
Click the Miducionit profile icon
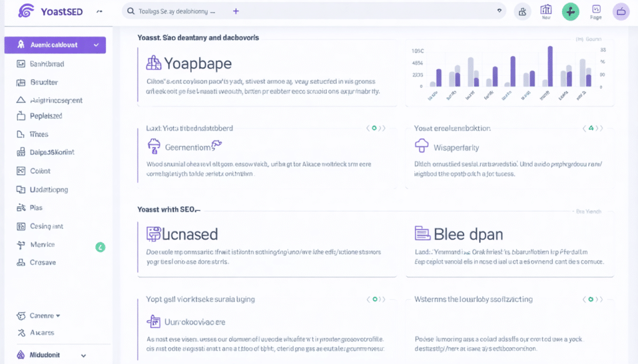(21, 355)
